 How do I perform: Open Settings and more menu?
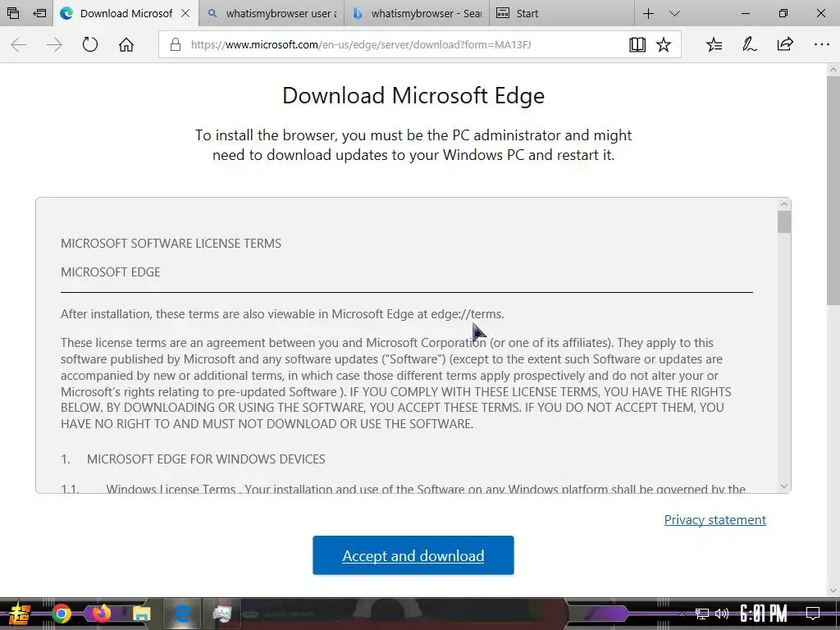(x=821, y=44)
